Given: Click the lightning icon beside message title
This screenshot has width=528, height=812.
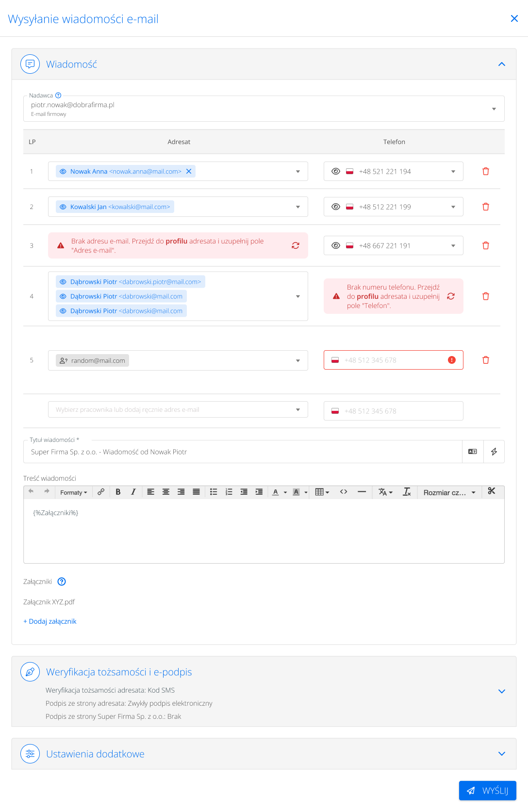Looking at the screenshot, I should (494, 452).
